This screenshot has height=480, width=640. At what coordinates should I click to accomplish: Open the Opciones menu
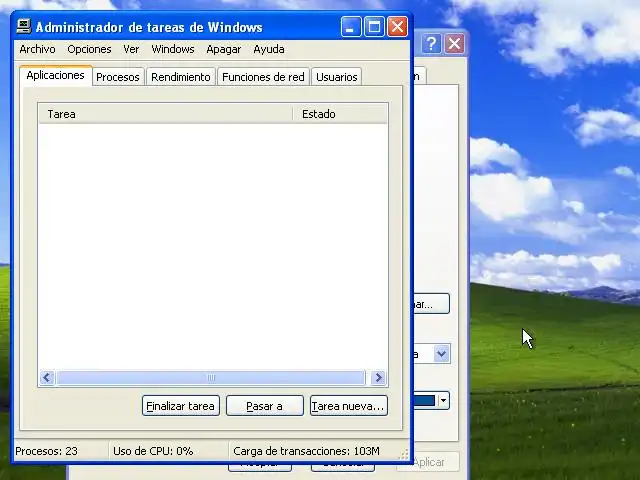[x=89, y=49]
